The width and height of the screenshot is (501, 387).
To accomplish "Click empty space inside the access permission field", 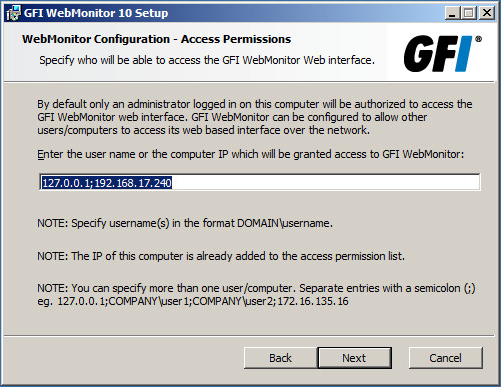I will pyautogui.click(x=325, y=182).
